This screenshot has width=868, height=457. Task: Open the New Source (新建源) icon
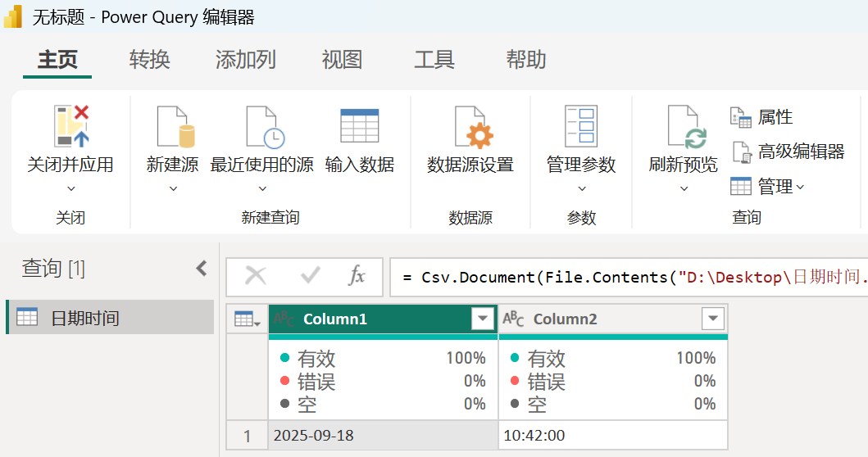tap(176, 127)
